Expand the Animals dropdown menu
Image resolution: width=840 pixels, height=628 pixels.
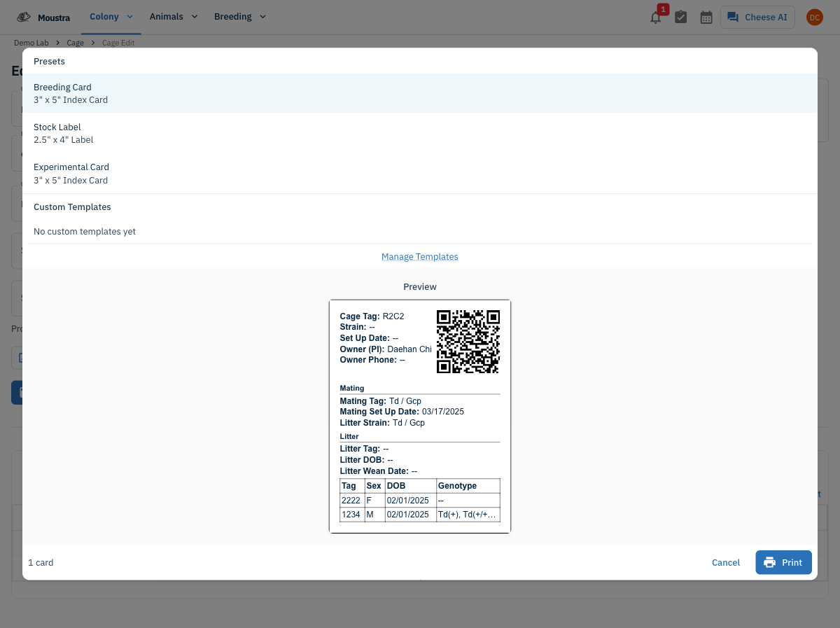click(174, 17)
